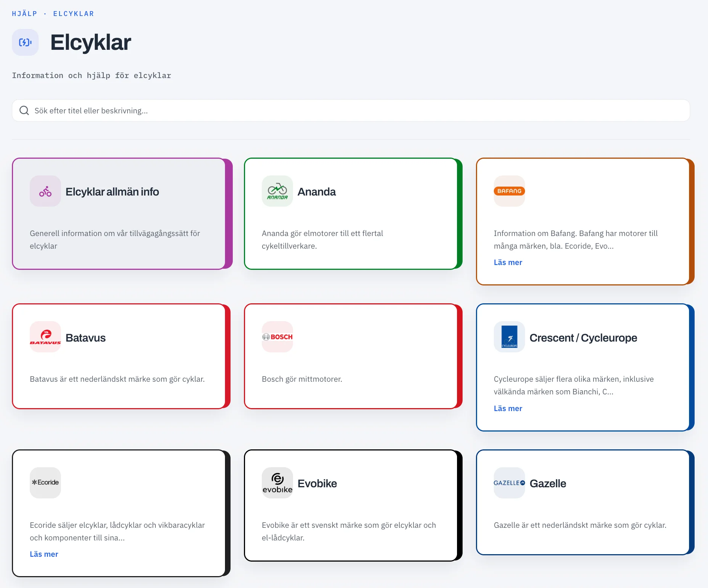The image size is (708, 588).
Task: Click the orange Bafang logo
Action: point(509,191)
